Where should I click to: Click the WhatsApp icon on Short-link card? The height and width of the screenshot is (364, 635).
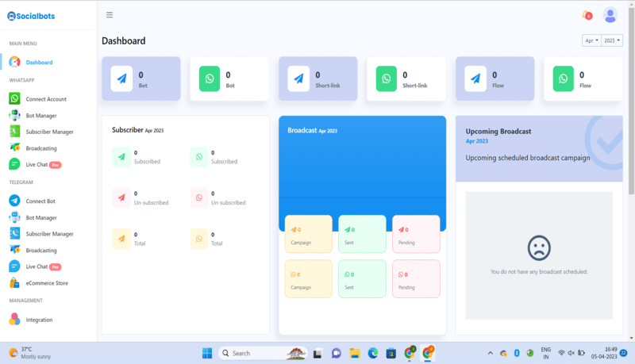coord(387,79)
